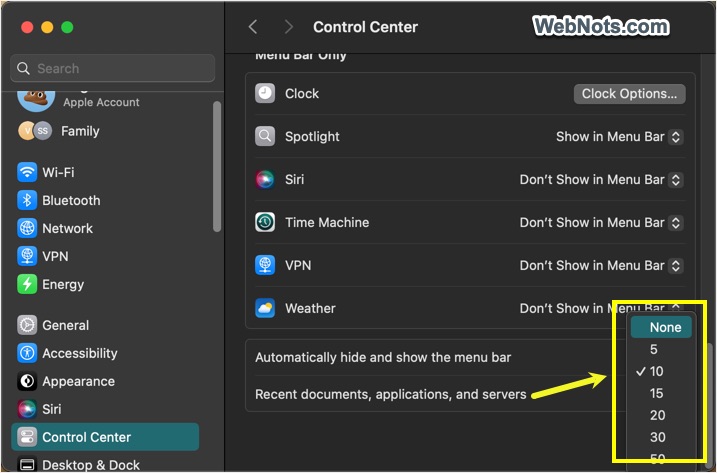The height and width of the screenshot is (473, 717).
Task: Click the Weather row label
Action: point(310,308)
